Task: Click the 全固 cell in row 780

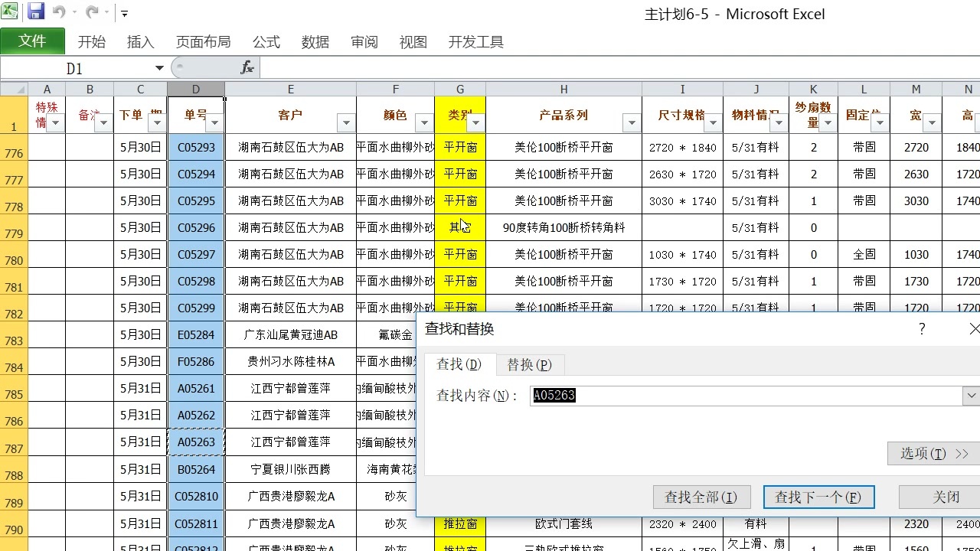Action: (x=864, y=254)
